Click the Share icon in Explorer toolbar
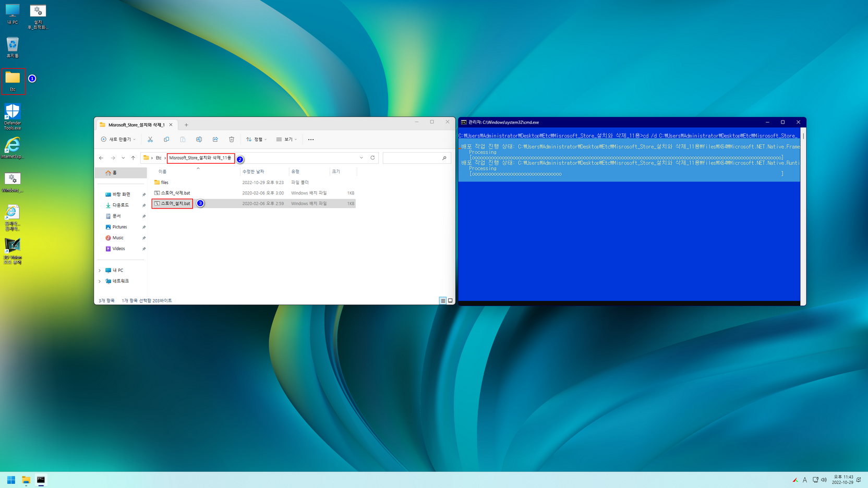The height and width of the screenshot is (488, 868). pyautogui.click(x=215, y=139)
